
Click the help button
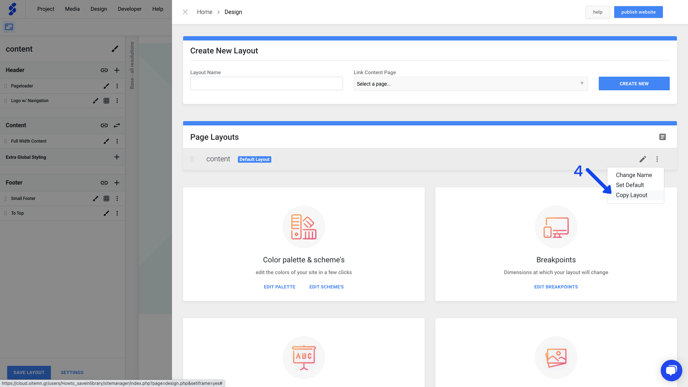[x=598, y=12]
